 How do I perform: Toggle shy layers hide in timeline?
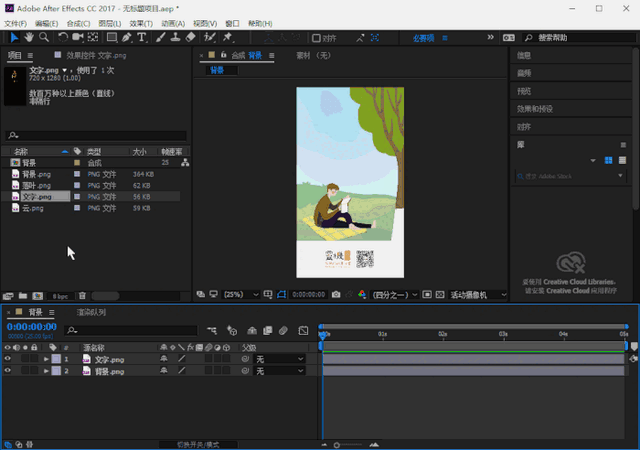(252, 330)
